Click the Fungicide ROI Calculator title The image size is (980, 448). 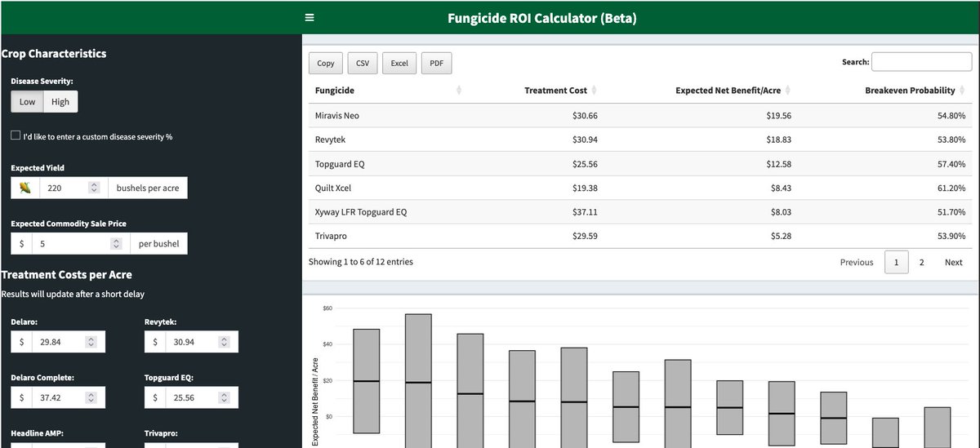(x=542, y=18)
